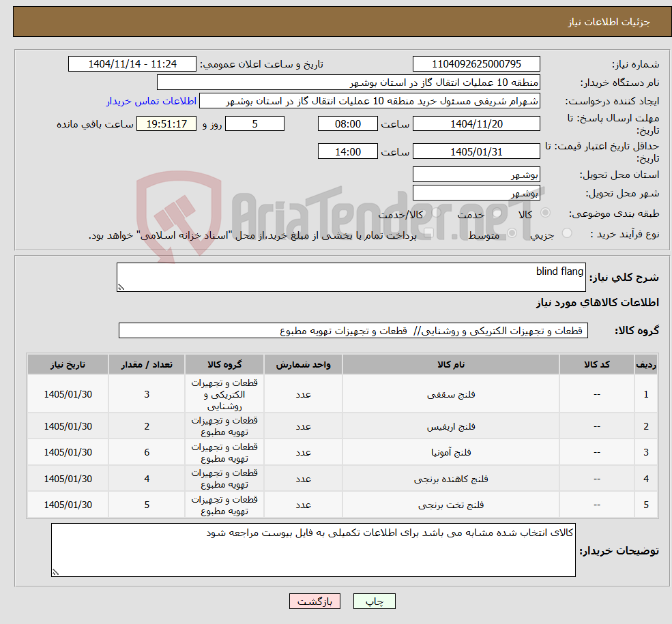Click the electrical equipment group cell in row 1

[224, 394]
